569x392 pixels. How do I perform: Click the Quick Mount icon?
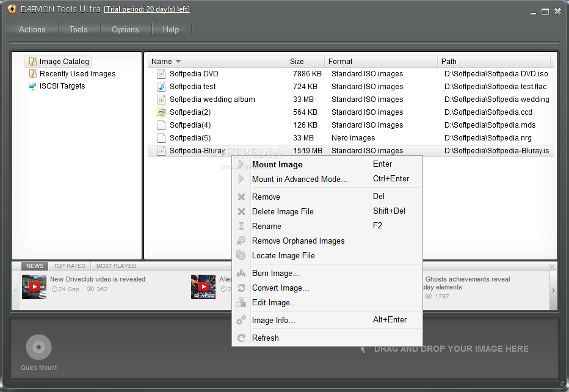click(x=38, y=347)
